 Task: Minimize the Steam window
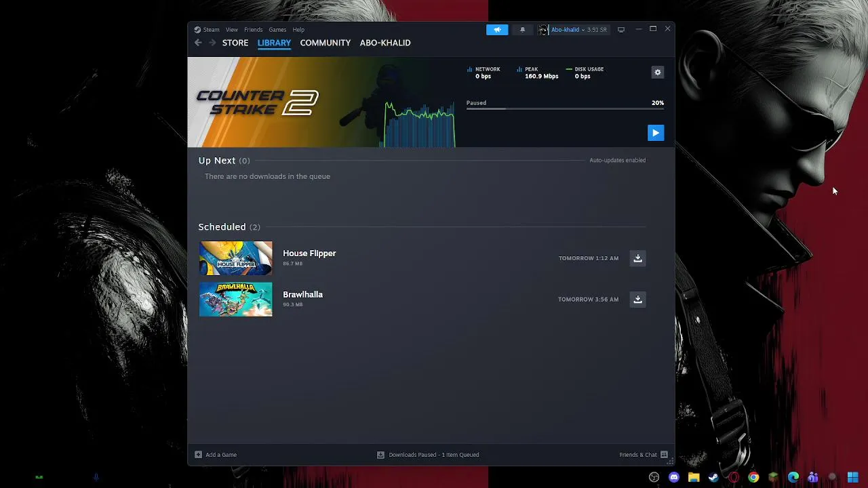(x=638, y=29)
